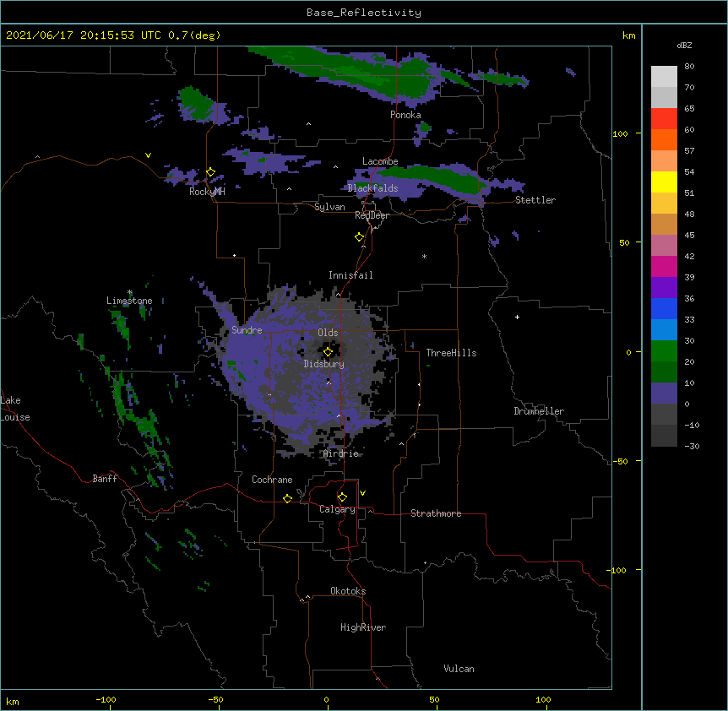Click the RockyMH label
This screenshot has width=728, height=711.
[207, 192]
